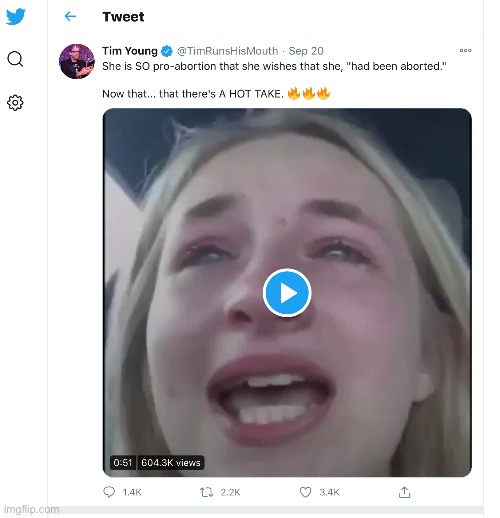The width and height of the screenshot is (500, 518).
Task: Click the Twitter bird logo
Action: pos(15,16)
